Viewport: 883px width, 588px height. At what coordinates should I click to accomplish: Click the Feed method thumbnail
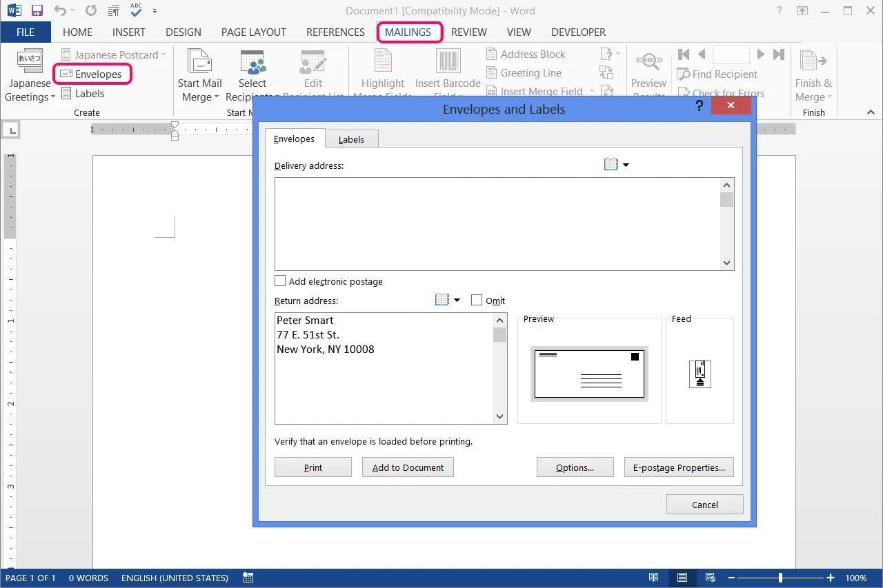(700, 374)
